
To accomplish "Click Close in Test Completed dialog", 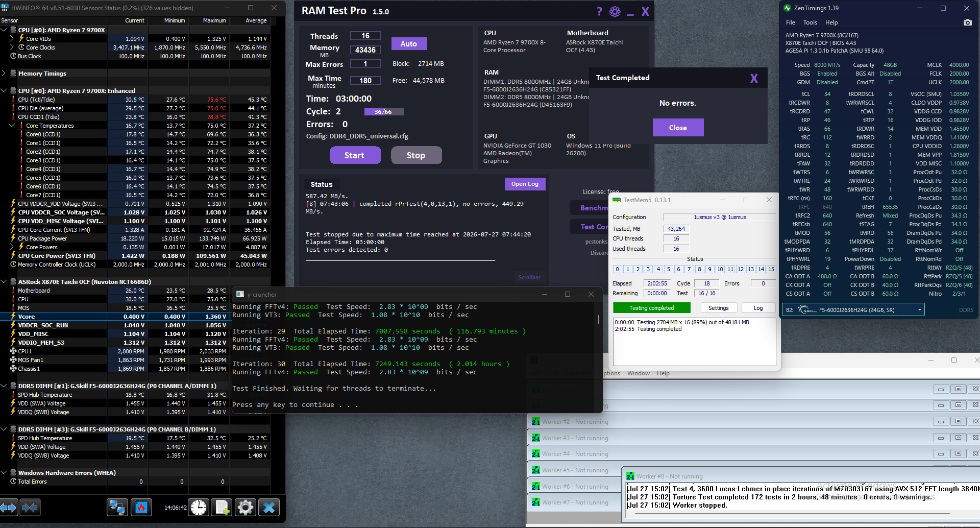I will [x=678, y=128].
